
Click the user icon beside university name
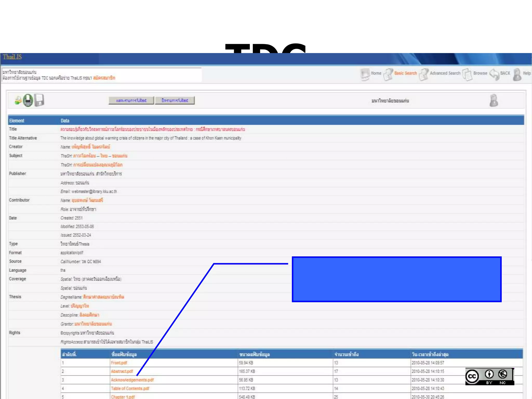tap(494, 101)
